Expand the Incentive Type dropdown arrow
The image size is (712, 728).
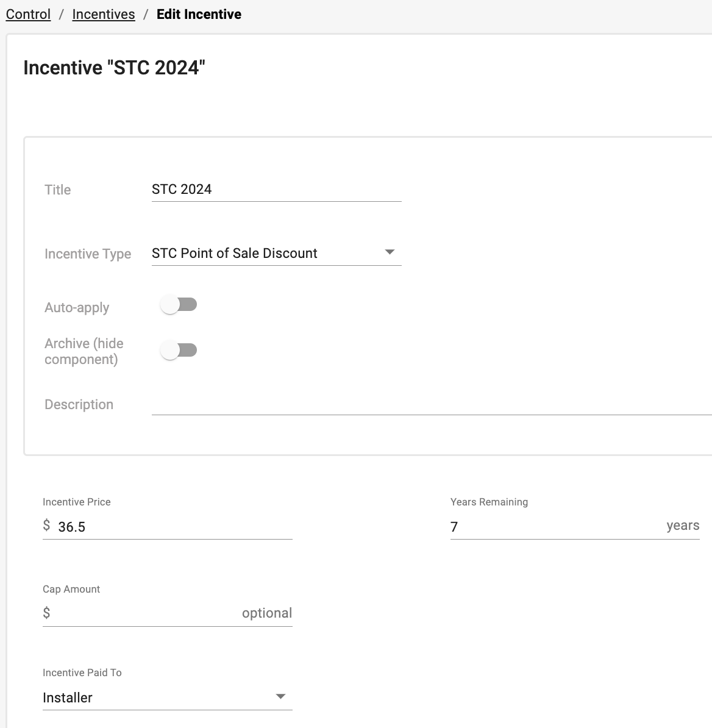pos(390,252)
